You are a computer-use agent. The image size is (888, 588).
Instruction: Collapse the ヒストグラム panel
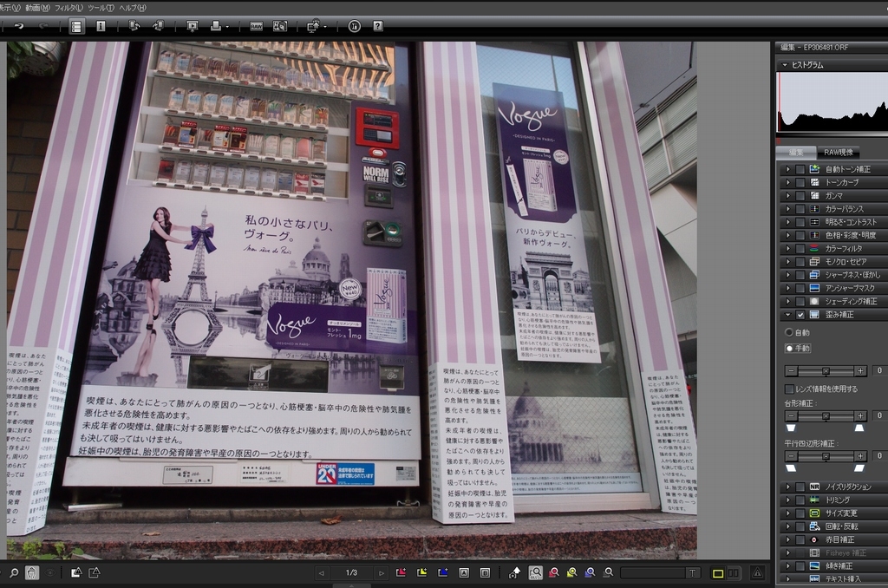(x=785, y=65)
